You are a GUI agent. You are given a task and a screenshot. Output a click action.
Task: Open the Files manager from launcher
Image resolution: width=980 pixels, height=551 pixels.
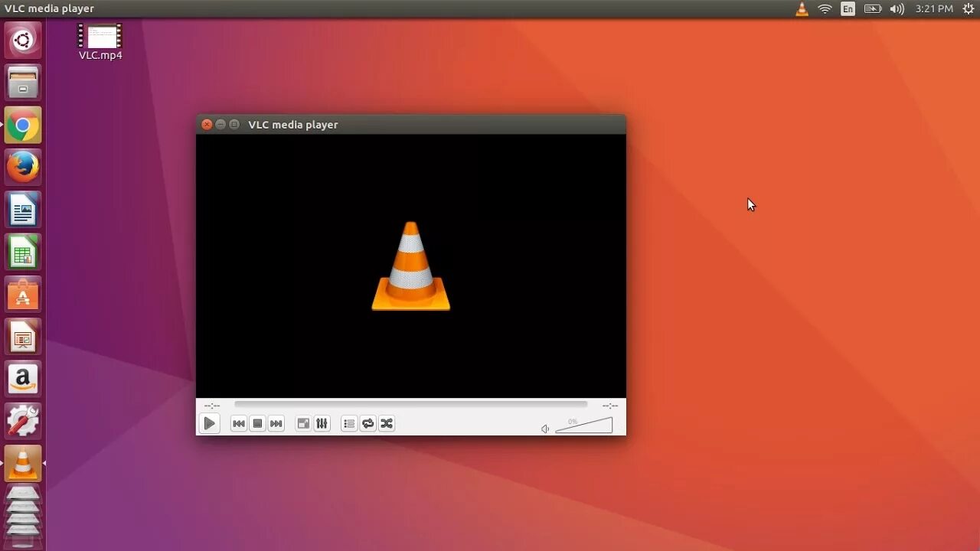(x=23, y=82)
